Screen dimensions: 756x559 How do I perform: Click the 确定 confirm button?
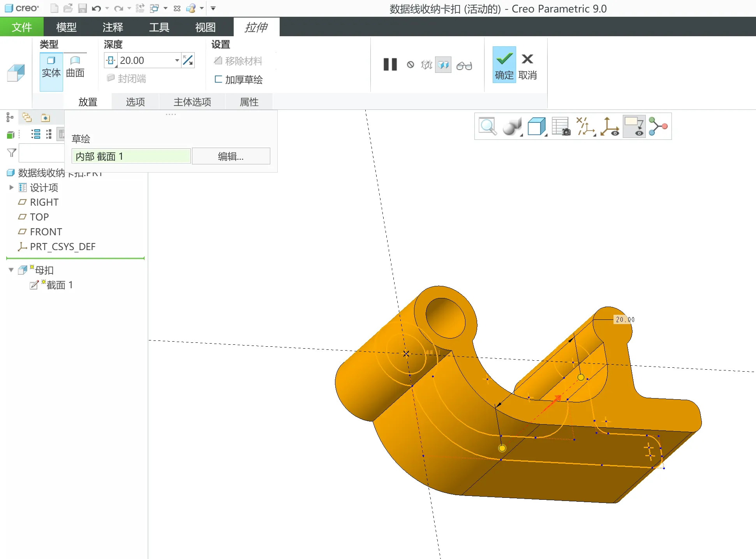click(x=504, y=65)
